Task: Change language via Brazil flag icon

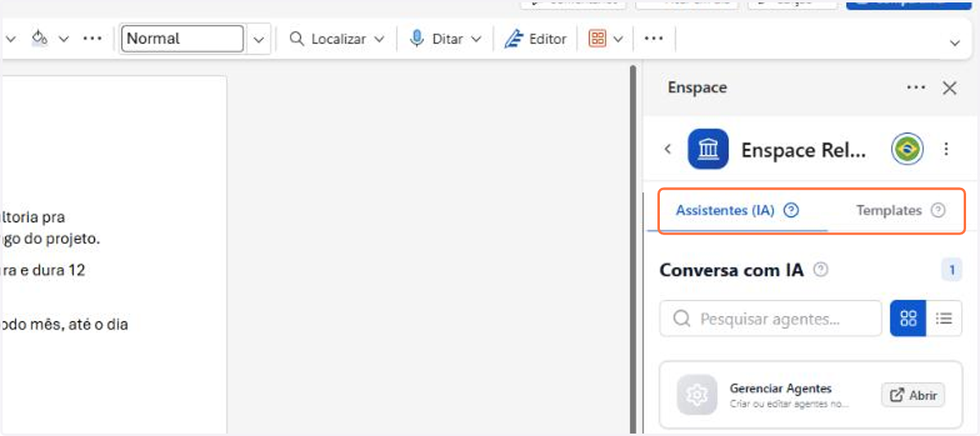Action: tap(907, 149)
